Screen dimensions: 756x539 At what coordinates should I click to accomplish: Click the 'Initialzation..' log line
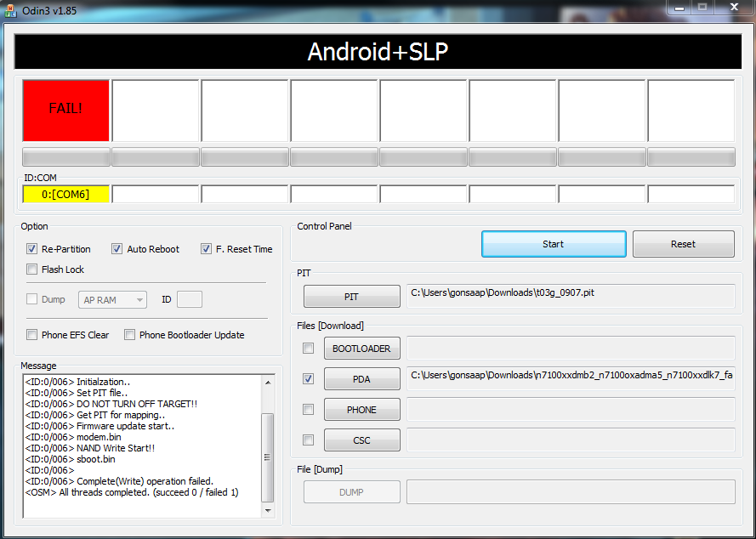coord(77,382)
